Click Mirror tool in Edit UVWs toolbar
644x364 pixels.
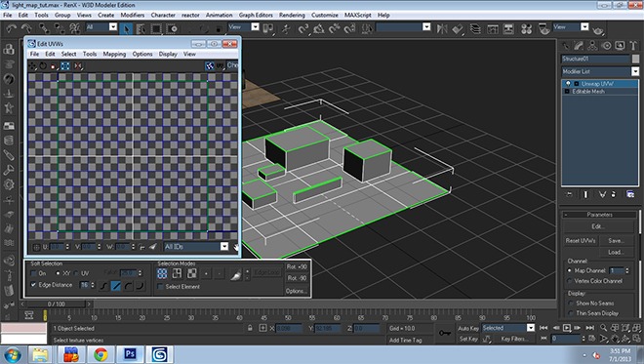pyautogui.click(x=78, y=65)
